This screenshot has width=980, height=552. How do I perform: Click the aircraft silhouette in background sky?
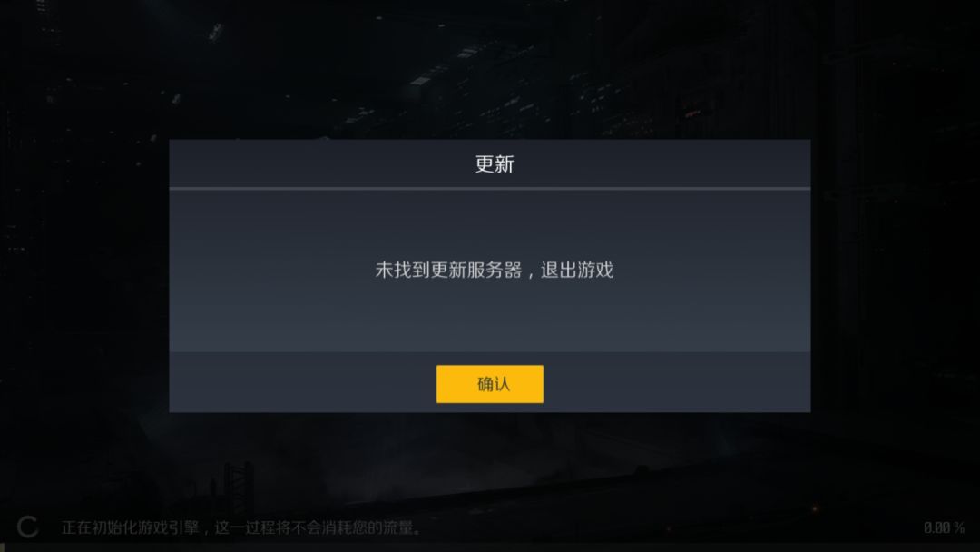pos(216,31)
